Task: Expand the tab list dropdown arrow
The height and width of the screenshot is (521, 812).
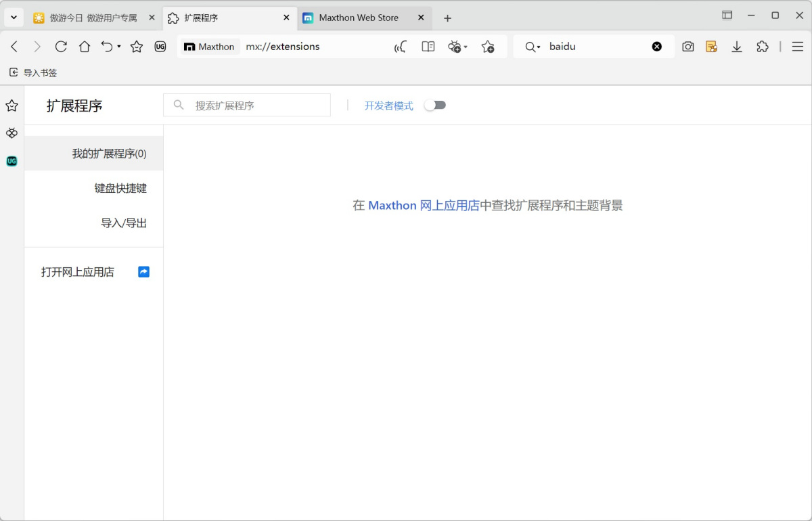Action: tap(14, 18)
